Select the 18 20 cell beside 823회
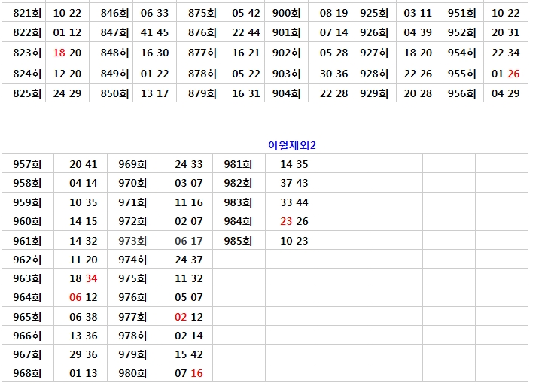 (x=68, y=53)
